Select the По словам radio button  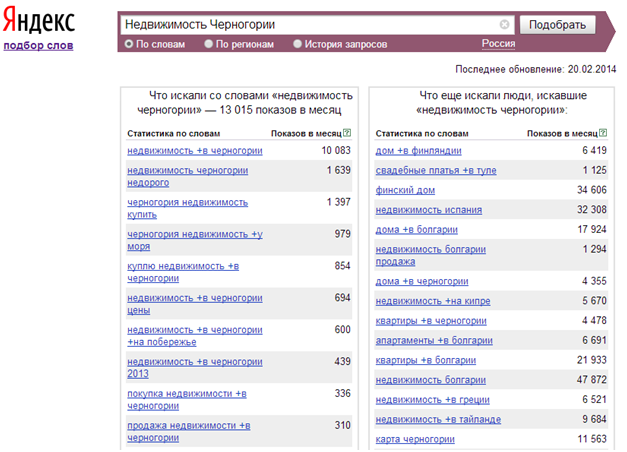(128, 44)
